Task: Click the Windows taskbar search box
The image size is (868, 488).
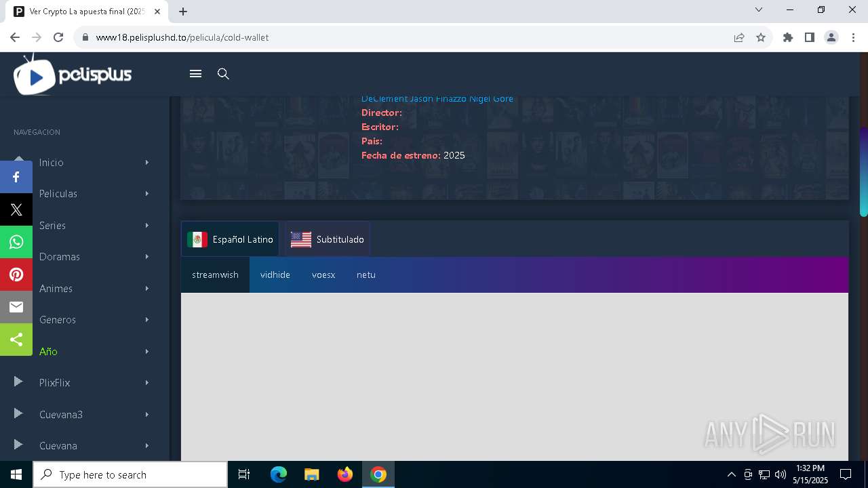Action: point(130,474)
